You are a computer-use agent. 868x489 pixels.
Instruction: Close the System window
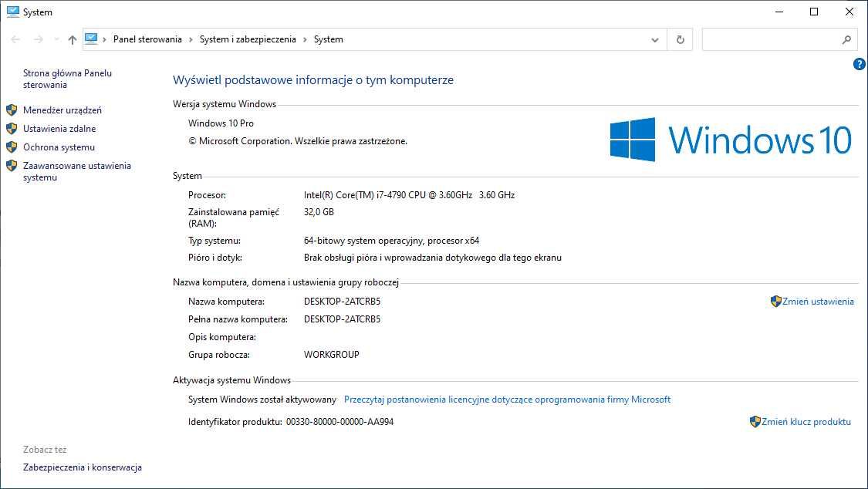pyautogui.click(x=849, y=12)
